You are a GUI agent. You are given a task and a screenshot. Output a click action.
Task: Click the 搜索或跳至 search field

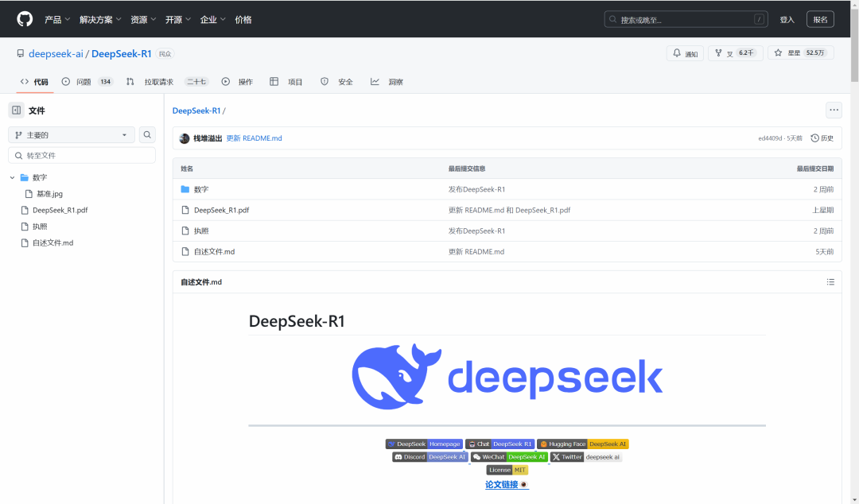[x=686, y=18]
